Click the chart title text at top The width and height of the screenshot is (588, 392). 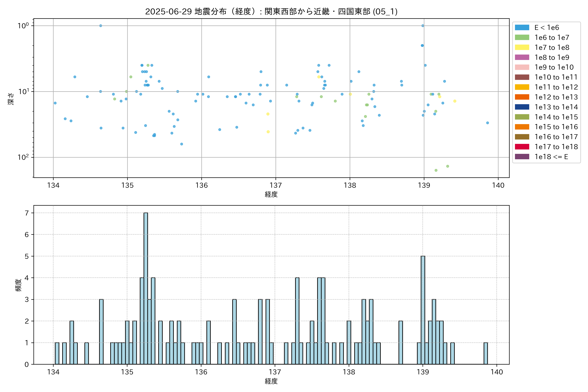click(x=271, y=11)
